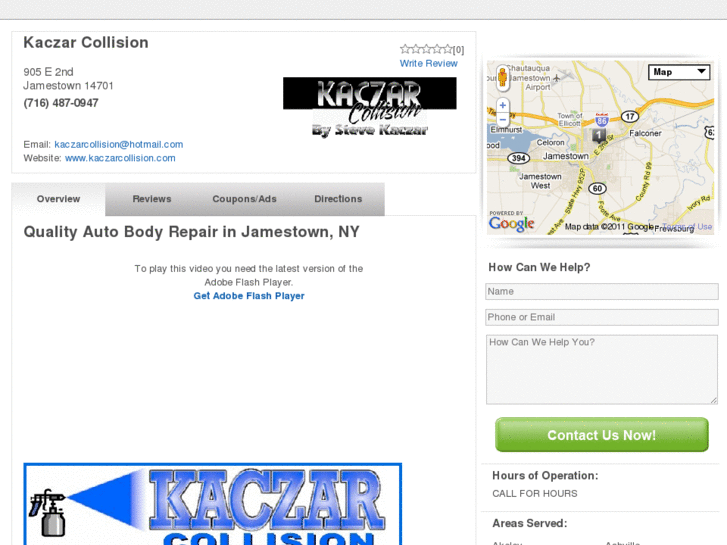The width and height of the screenshot is (727, 545).
Task: Switch to the Reviews tab
Action: pos(152,199)
